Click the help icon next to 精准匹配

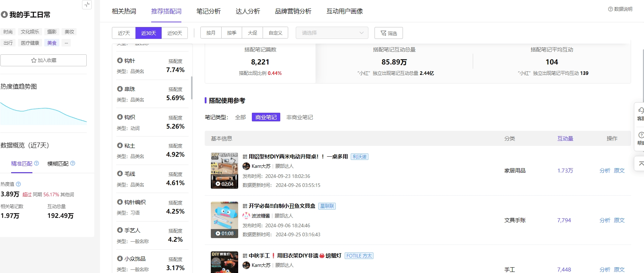(x=36, y=164)
